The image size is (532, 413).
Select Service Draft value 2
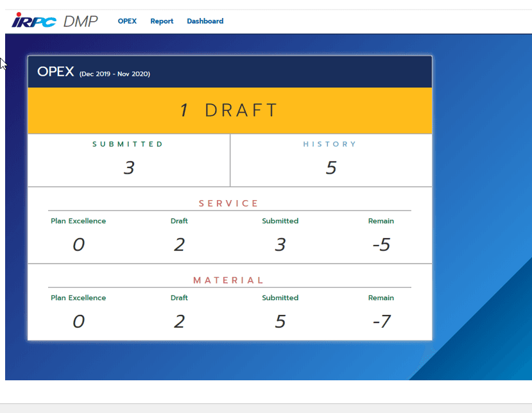click(179, 244)
